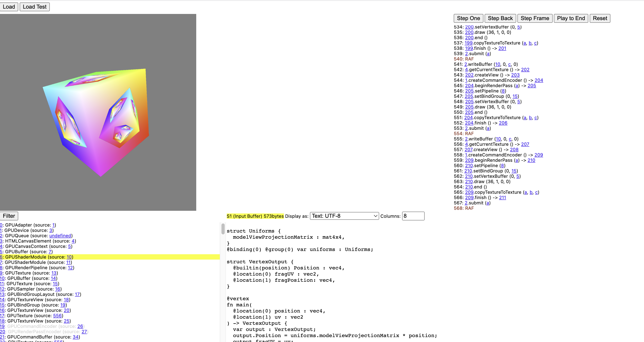
Task: Click the Load Test button
Action: tap(34, 7)
